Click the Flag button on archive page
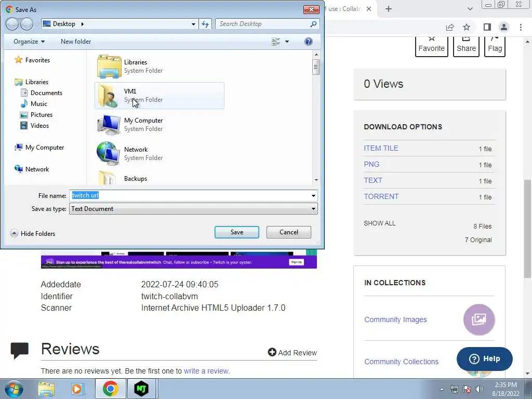Screen dimensions: 532x399 tap(495, 46)
